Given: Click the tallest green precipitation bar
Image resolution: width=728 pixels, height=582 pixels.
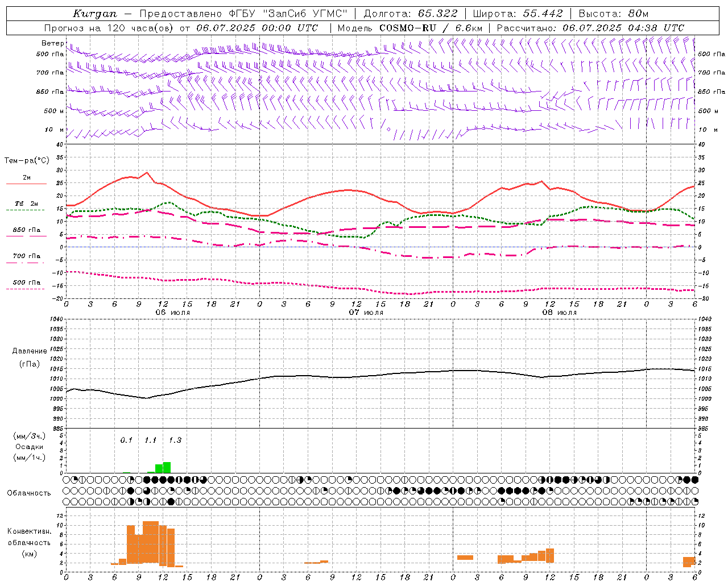Looking at the screenshot, I should click(x=167, y=467).
